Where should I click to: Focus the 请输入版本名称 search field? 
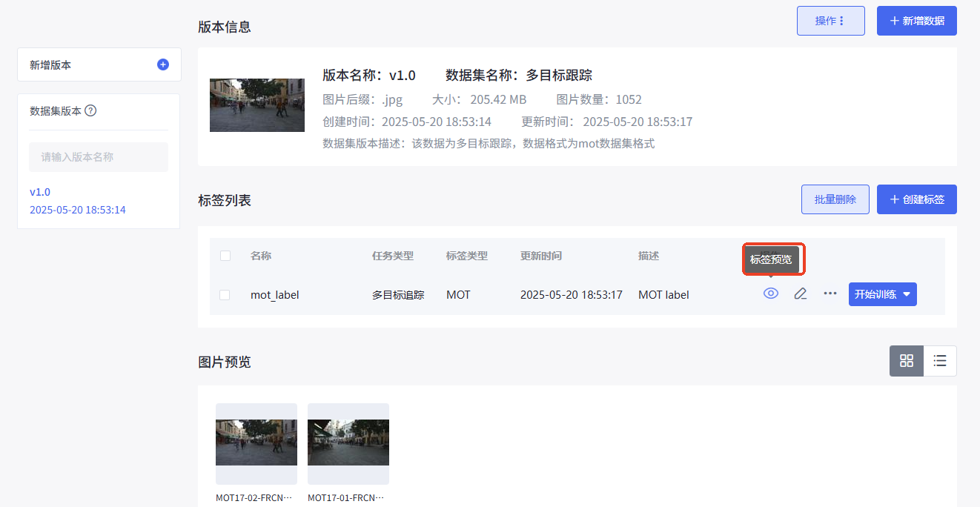99,157
